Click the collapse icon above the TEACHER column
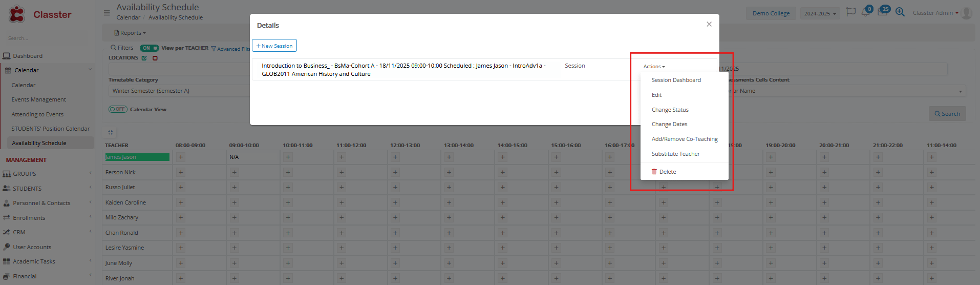980x285 pixels. [x=111, y=132]
